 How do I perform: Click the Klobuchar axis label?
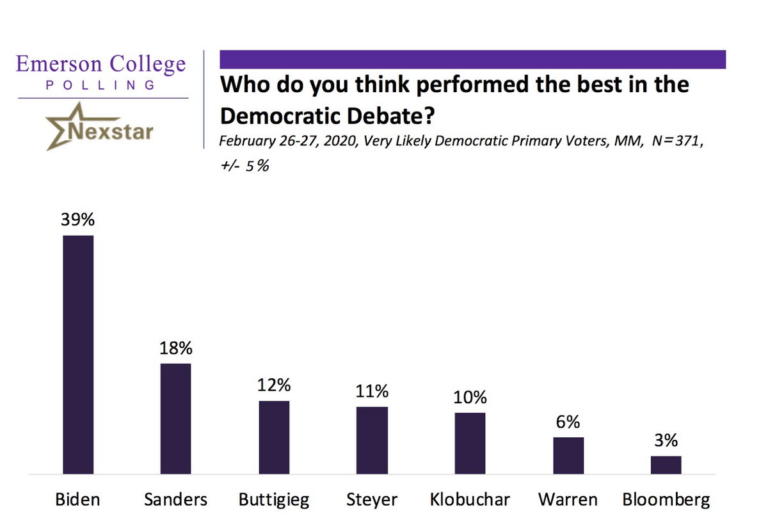[470, 499]
